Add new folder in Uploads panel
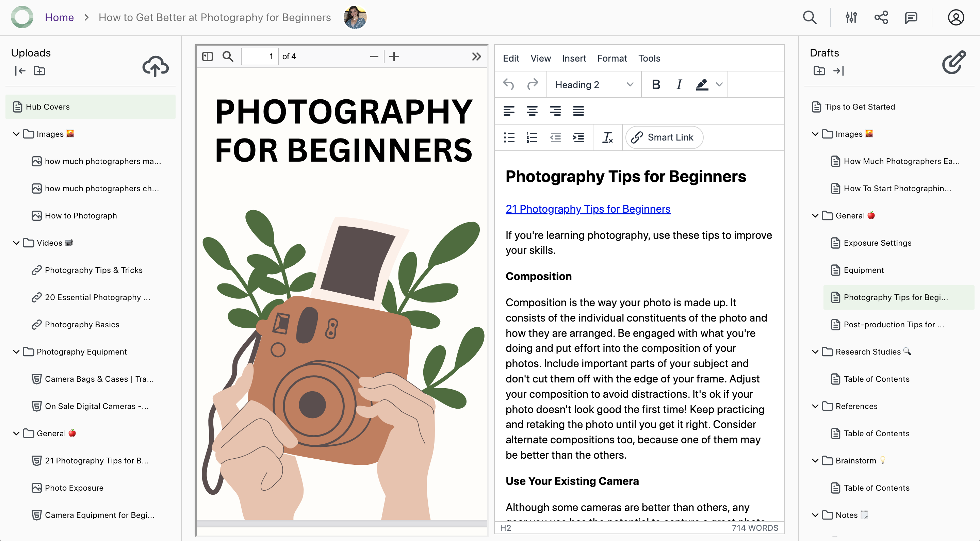This screenshot has height=541, width=980. click(x=39, y=71)
